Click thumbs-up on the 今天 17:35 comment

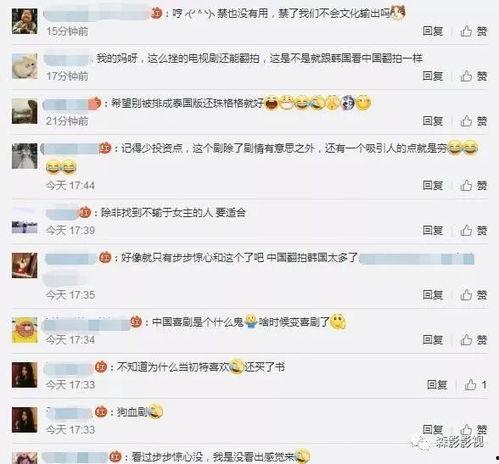[473, 295]
